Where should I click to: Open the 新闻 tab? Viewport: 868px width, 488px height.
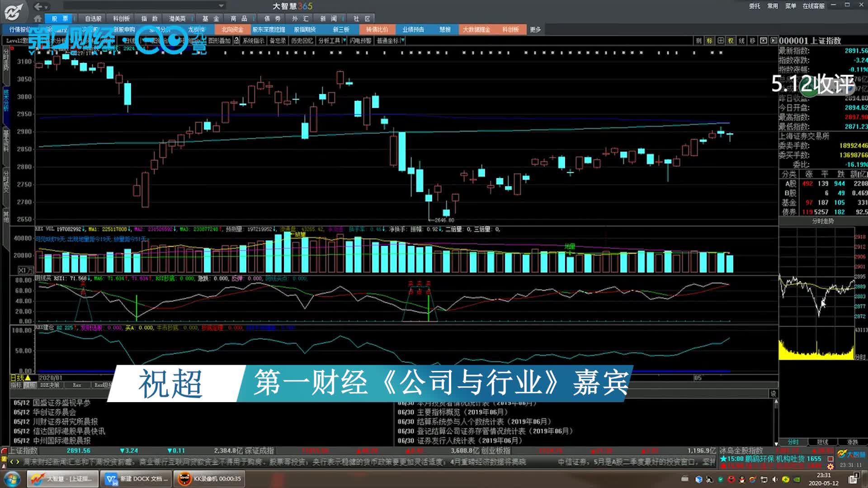(x=328, y=19)
